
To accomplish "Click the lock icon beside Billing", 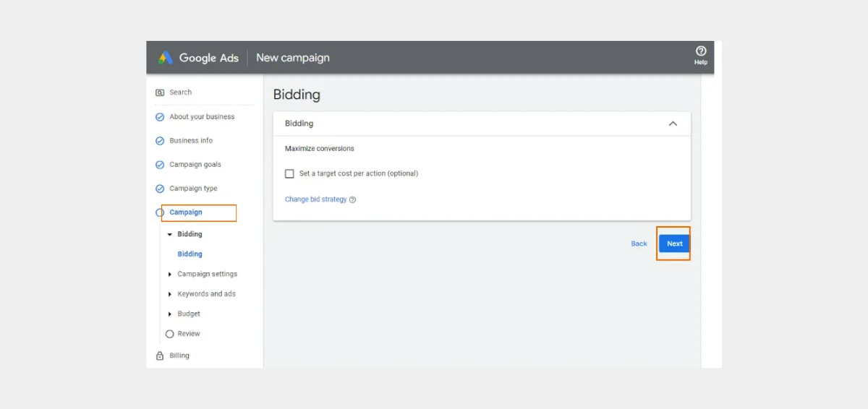I will 160,356.
